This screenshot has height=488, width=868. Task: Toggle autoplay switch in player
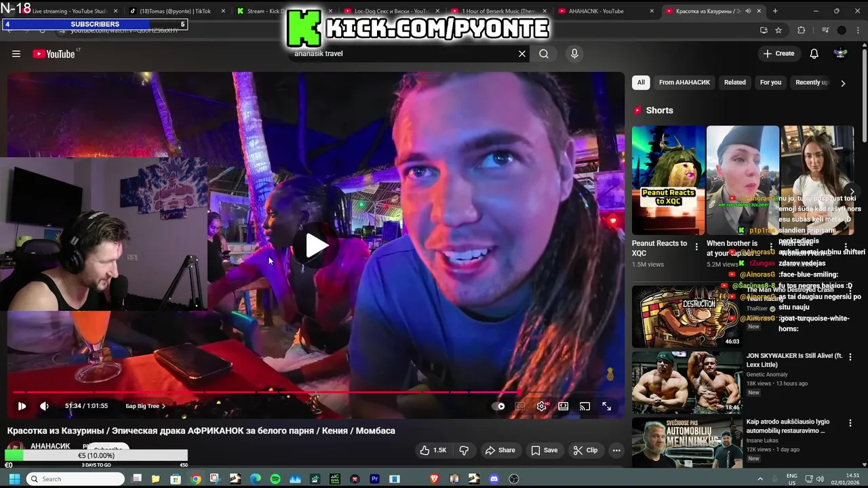(x=498, y=406)
